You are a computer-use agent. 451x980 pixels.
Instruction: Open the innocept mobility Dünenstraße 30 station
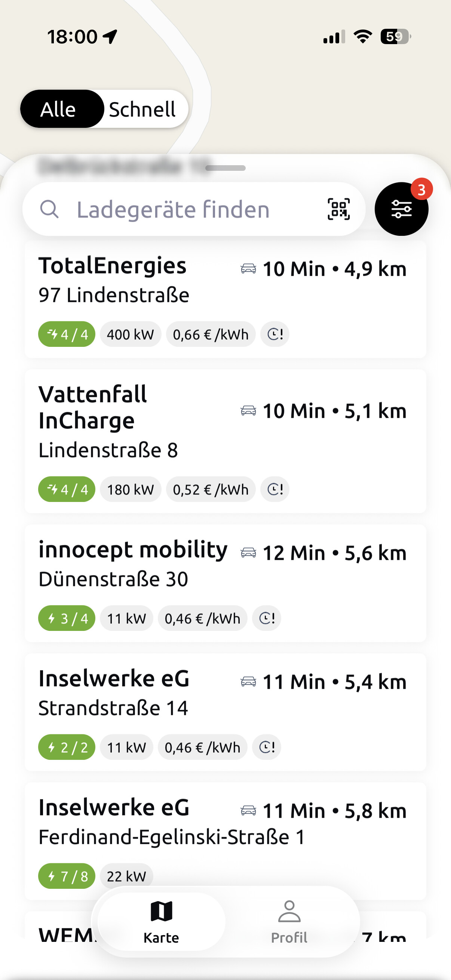(225, 583)
